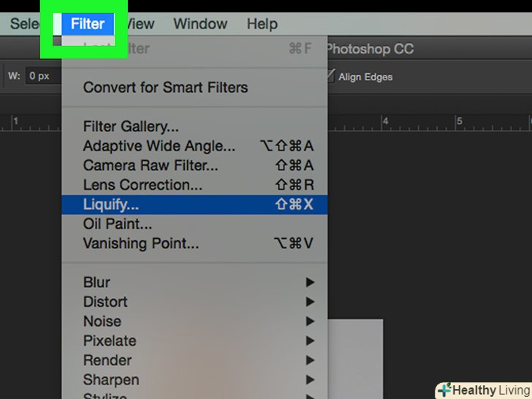Open the Help menu
532x399 pixels.
coord(262,24)
